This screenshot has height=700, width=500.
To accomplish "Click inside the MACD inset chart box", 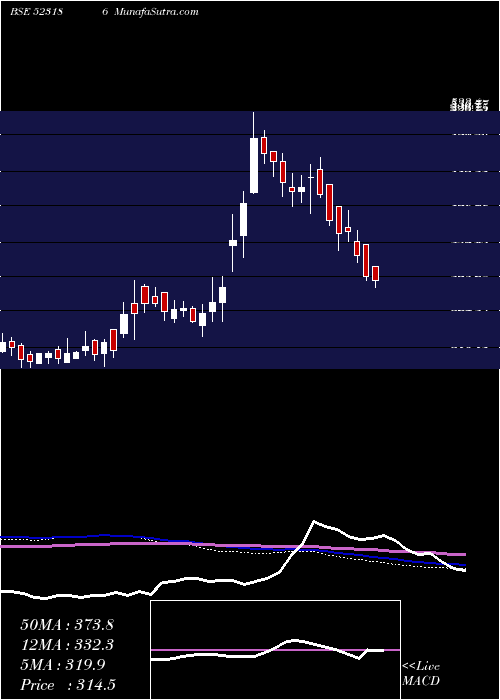I will click(275, 650).
